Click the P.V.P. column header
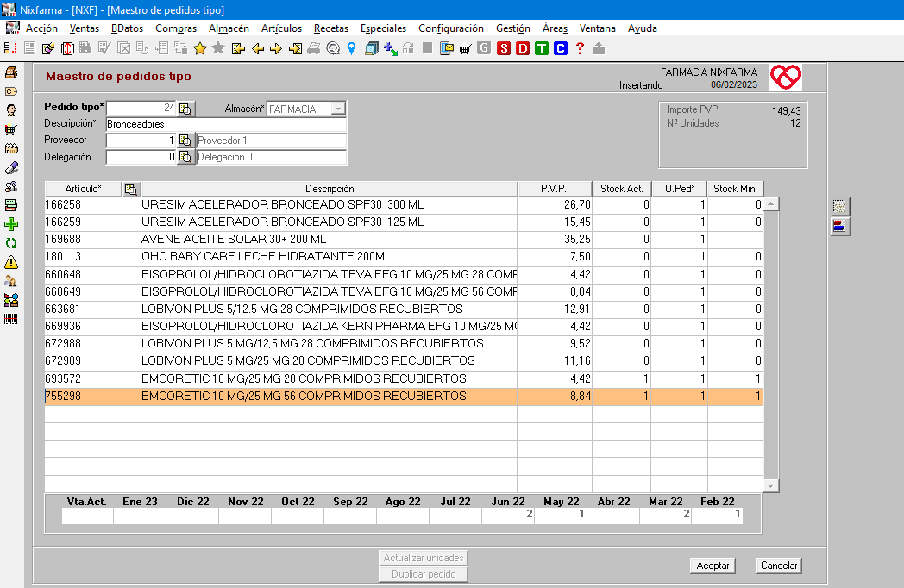This screenshot has height=588, width=904. pyautogui.click(x=555, y=189)
